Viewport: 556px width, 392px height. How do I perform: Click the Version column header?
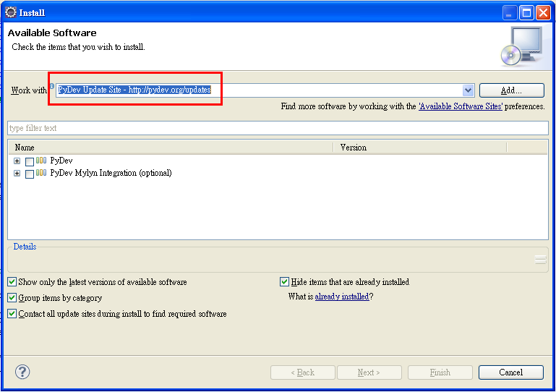click(420, 148)
